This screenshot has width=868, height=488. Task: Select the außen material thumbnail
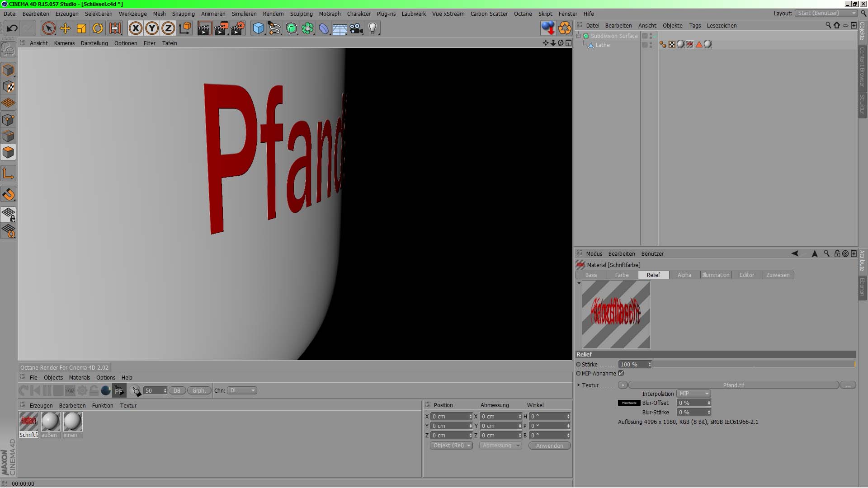click(x=50, y=422)
